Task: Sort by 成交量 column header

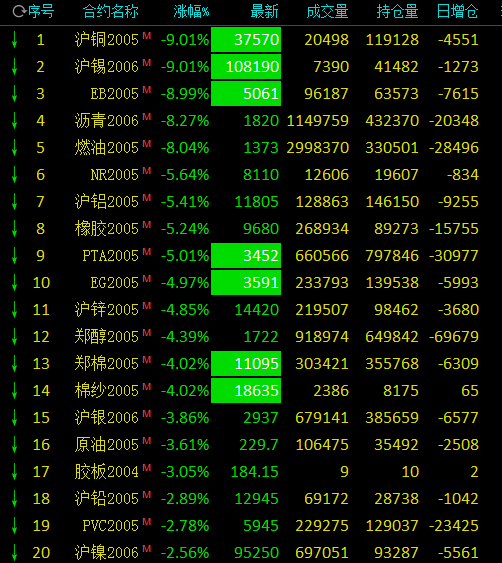Action: pos(327,11)
